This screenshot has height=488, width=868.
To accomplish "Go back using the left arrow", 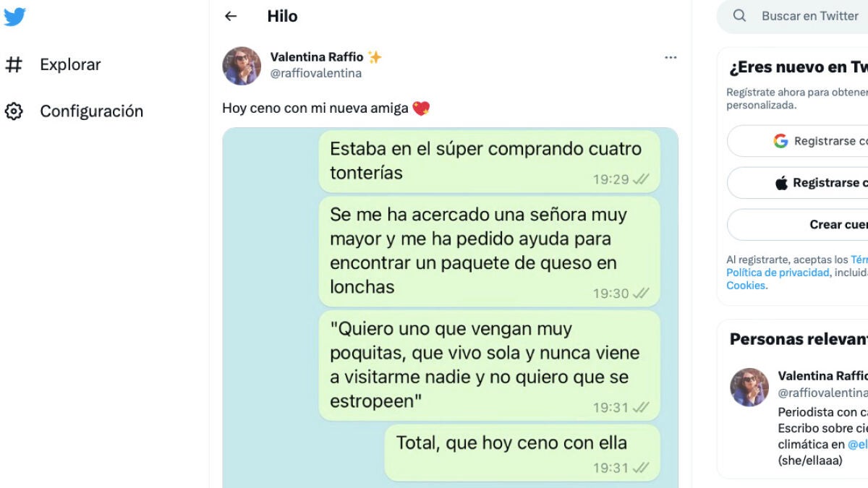I will (x=231, y=16).
